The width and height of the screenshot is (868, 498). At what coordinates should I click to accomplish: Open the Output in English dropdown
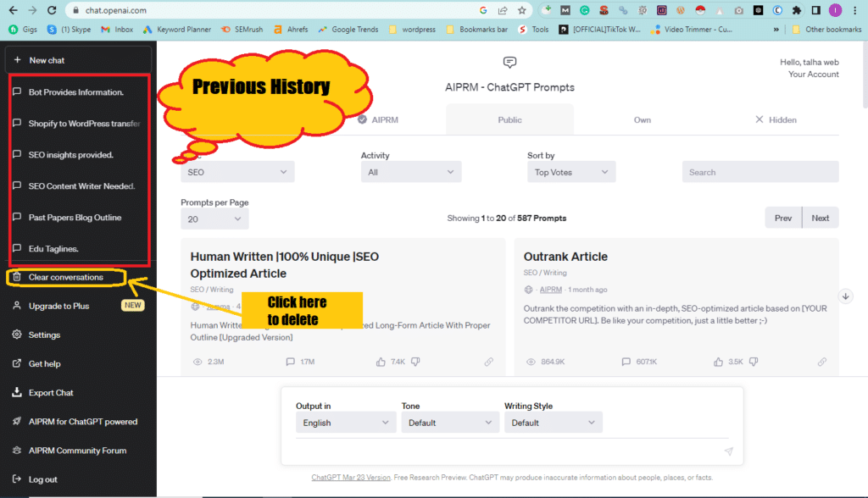pyautogui.click(x=346, y=423)
